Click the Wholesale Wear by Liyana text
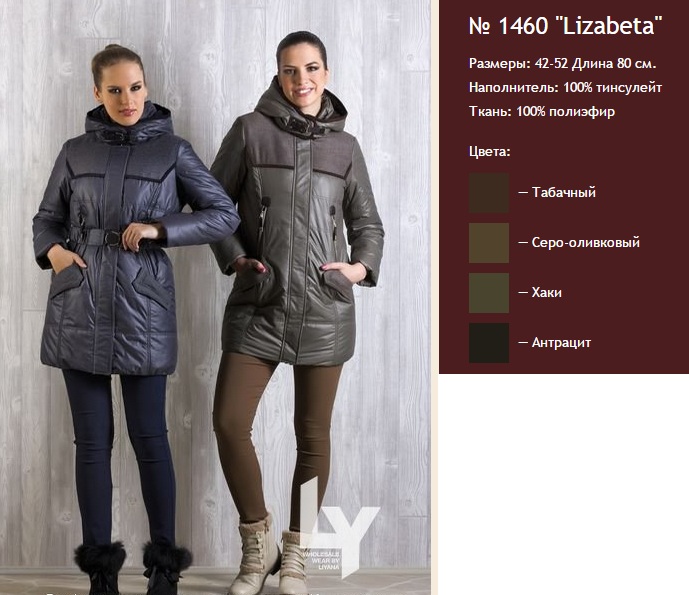Image resolution: width=689 pixels, height=595 pixels. (x=322, y=561)
